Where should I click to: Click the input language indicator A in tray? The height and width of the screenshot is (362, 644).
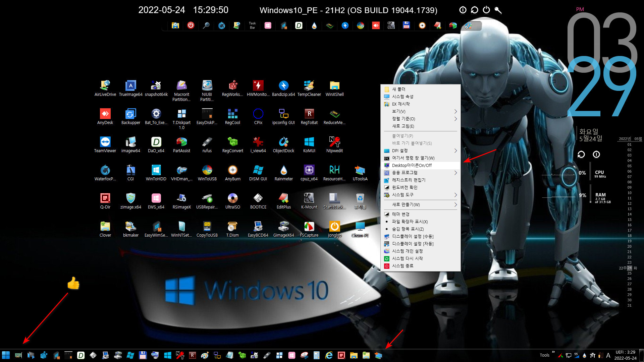click(x=608, y=355)
